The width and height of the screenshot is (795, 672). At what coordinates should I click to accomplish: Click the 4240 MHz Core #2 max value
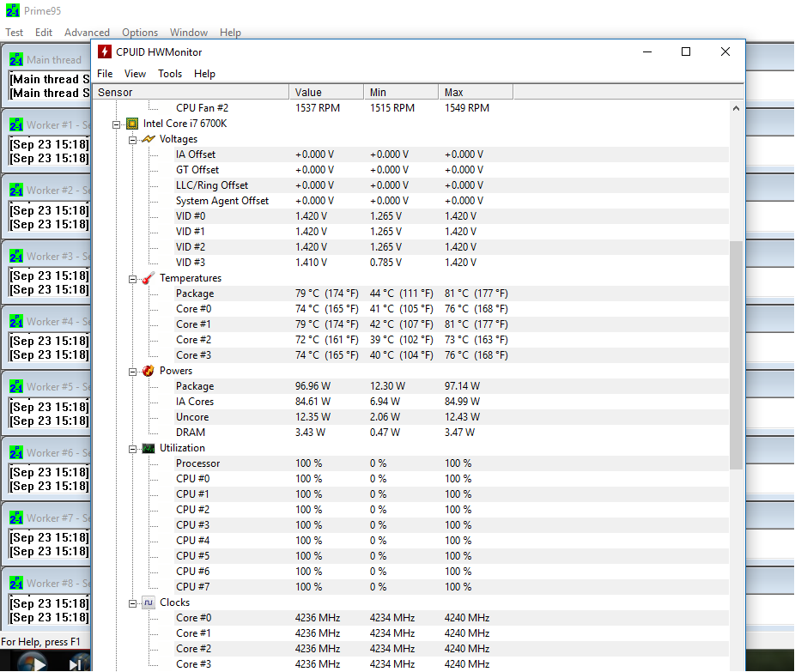(467, 649)
